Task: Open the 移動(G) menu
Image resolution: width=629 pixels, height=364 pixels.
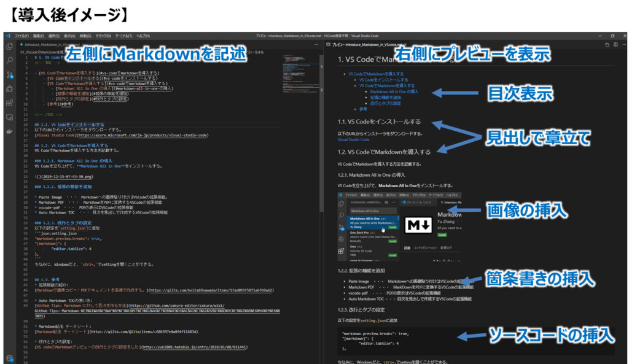Action: coord(85,36)
